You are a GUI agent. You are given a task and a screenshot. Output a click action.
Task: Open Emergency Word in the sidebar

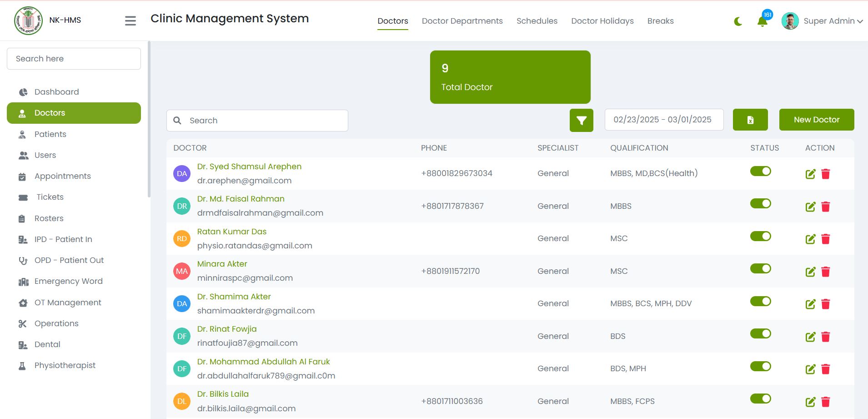tap(74, 281)
